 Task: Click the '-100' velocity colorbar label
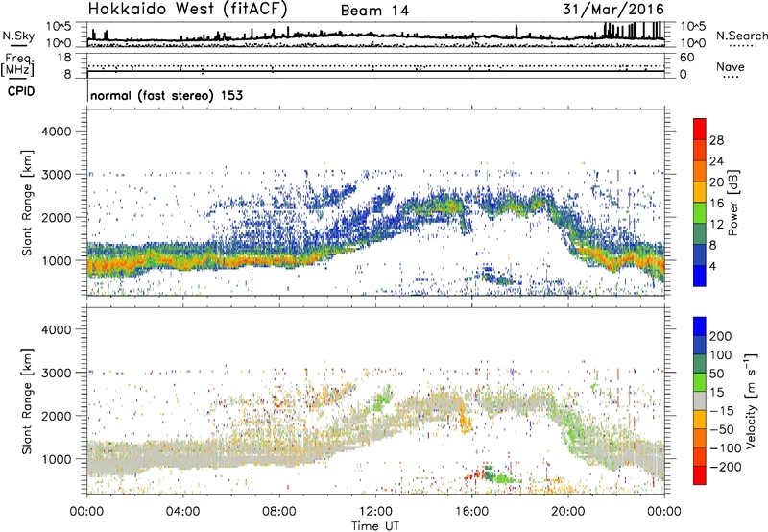click(x=726, y=448)
